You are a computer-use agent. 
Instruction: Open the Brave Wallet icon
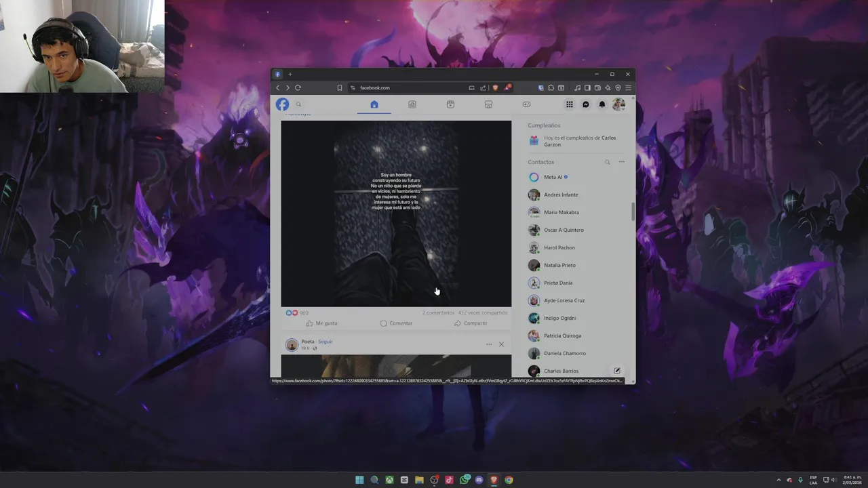(x=597, y=87)
